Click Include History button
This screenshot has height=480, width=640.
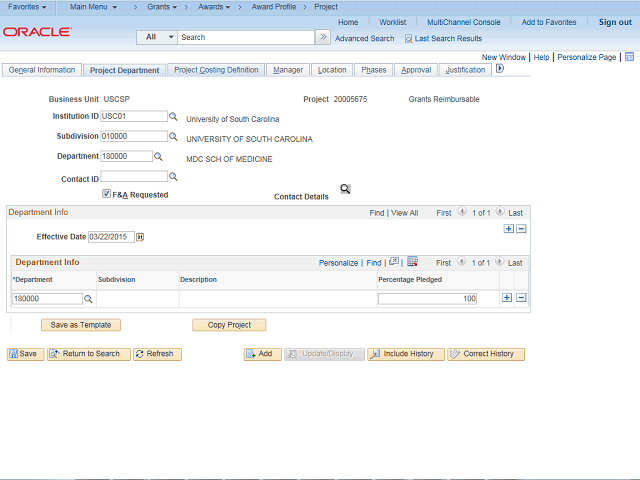coord(406,354)
